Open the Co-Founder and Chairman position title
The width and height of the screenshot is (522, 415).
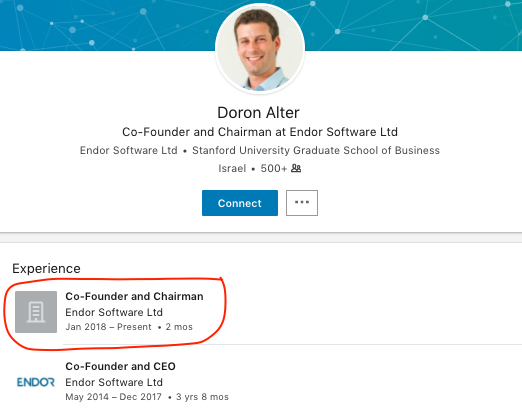134,296
